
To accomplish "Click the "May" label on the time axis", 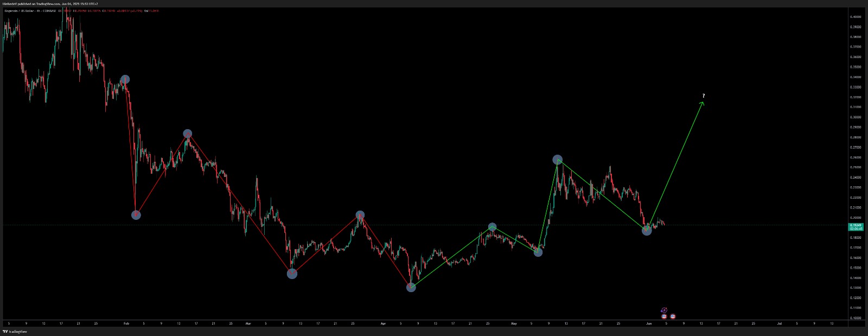I will [514, 324].
